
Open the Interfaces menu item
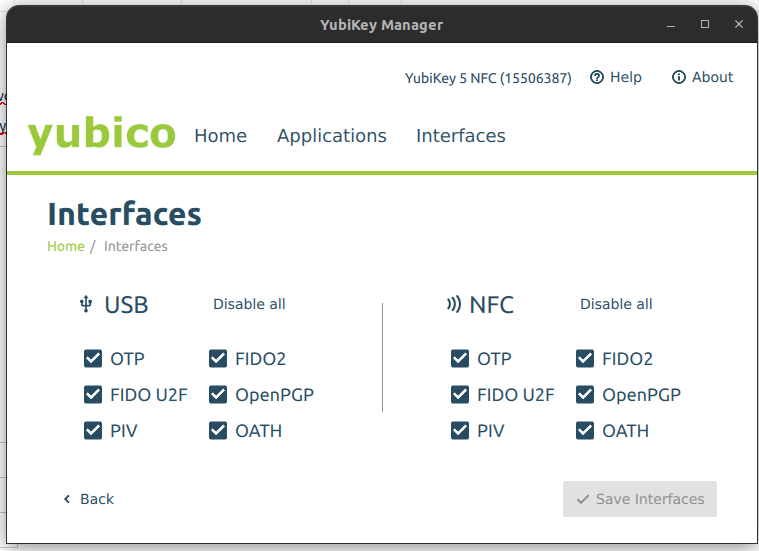pos(461,136)
